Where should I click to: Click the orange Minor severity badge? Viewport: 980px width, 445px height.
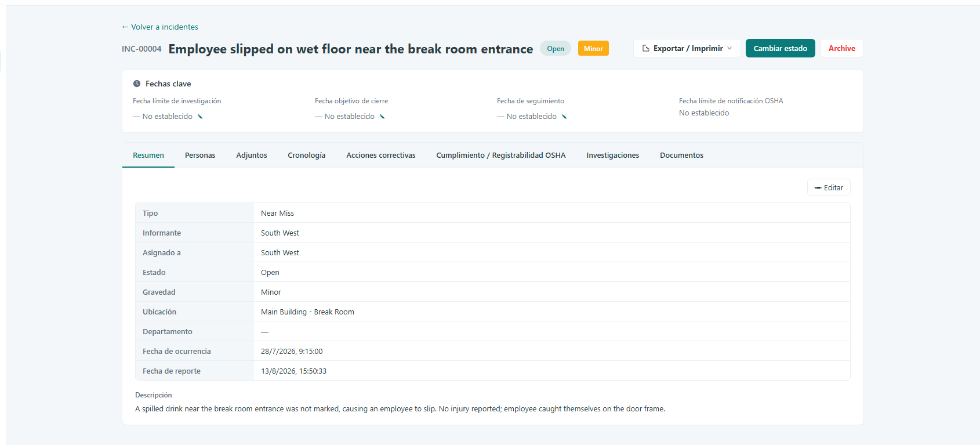[593, 49]
